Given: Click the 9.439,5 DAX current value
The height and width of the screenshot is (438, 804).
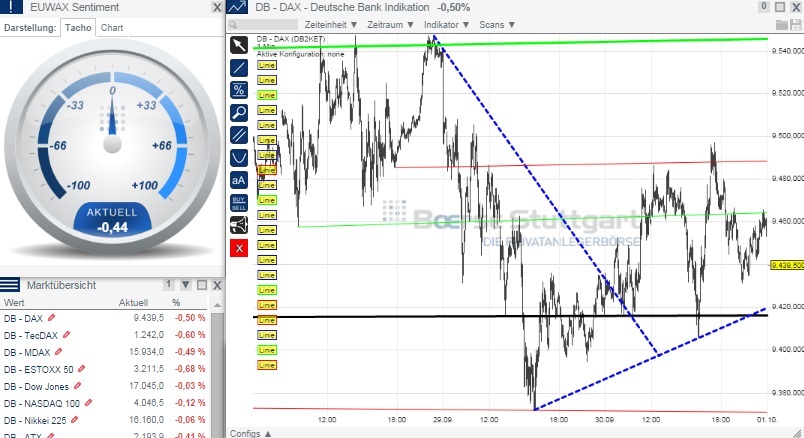Looking at the screenshot, I should pos(149,318).
